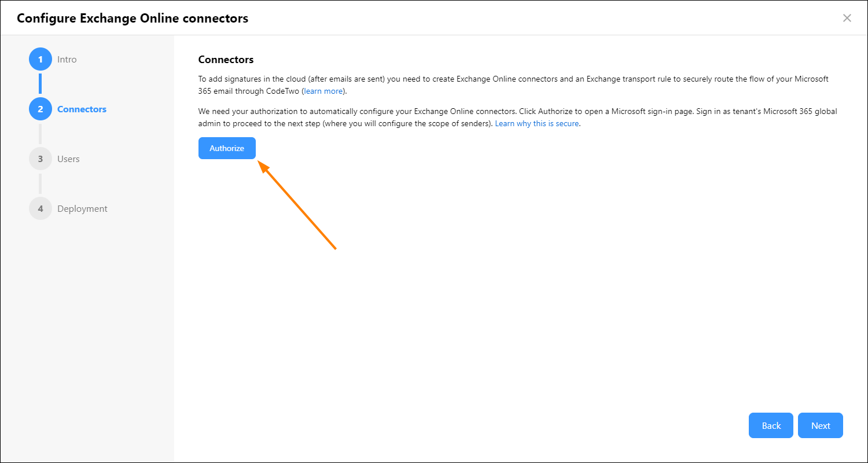Click the dialog title 'Configure Exchange Online connectors'
Viewport: 868px width, 463px height.
point(133,18)
